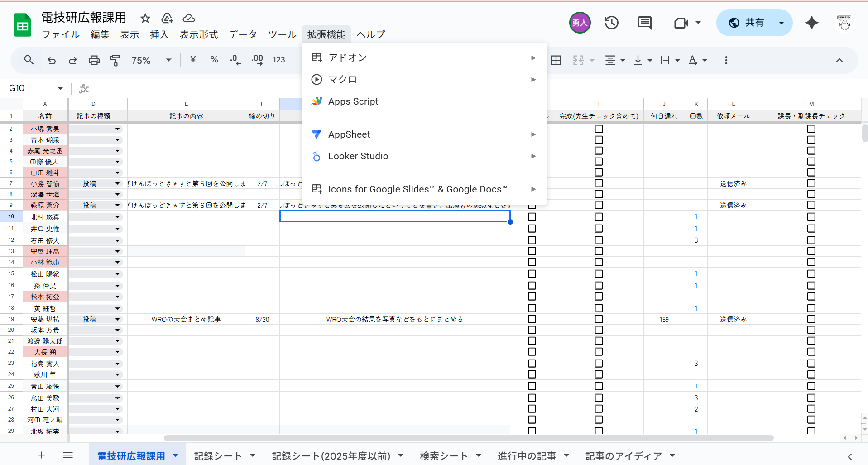Screen dimensions: 868x465
Task: Click the undo arrow in the toolbar
Action: pyautogui.click(x=52, y=60)
